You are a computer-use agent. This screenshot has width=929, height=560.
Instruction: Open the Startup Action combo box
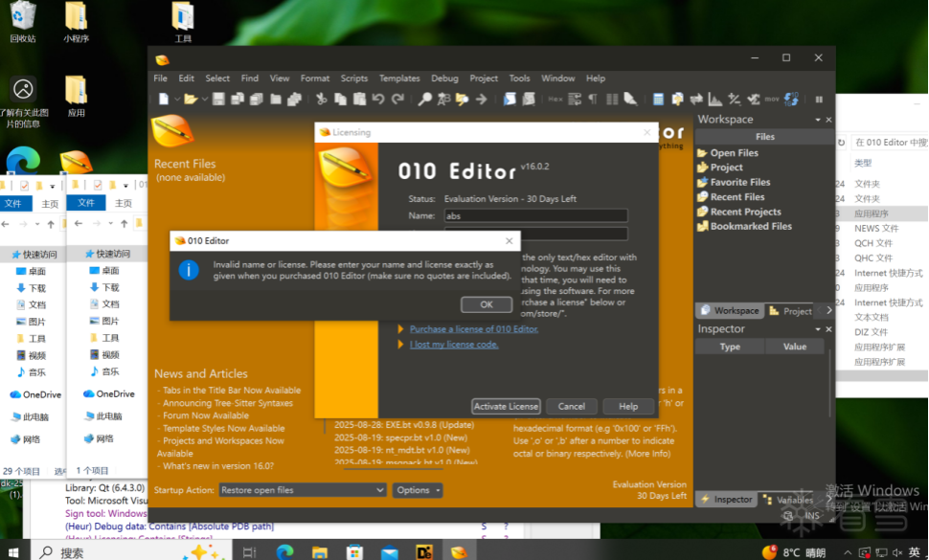303,490
